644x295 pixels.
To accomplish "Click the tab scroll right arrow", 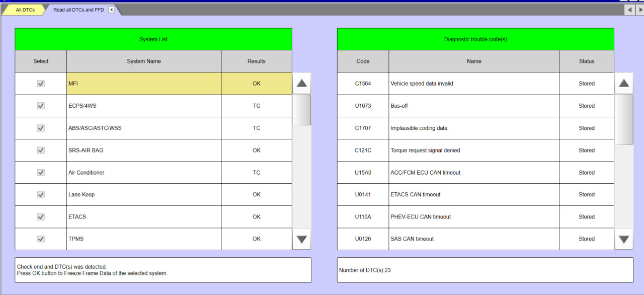I will coord(639,10).
